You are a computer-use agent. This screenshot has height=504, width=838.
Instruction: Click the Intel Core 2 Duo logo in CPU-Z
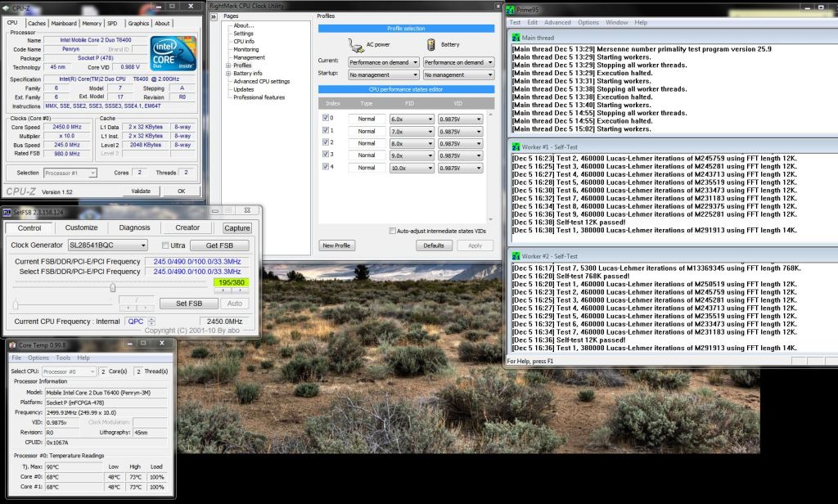pyautogui.click(x=173, y=53)
